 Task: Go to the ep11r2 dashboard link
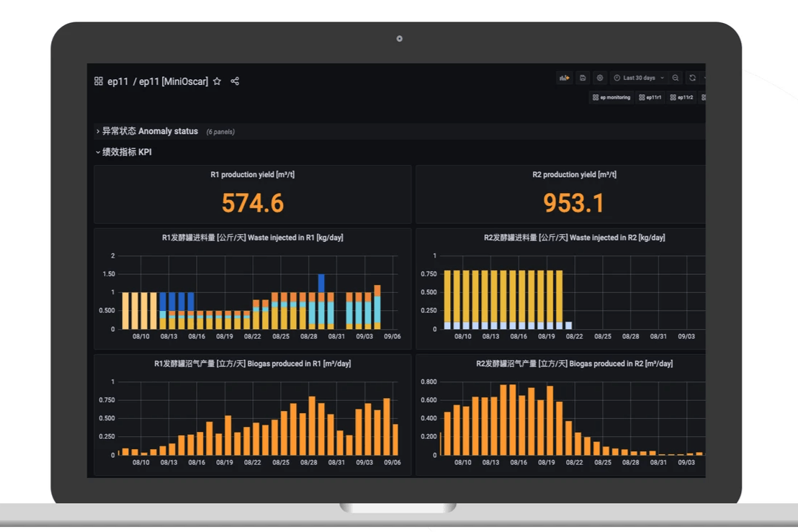[681, 98]
